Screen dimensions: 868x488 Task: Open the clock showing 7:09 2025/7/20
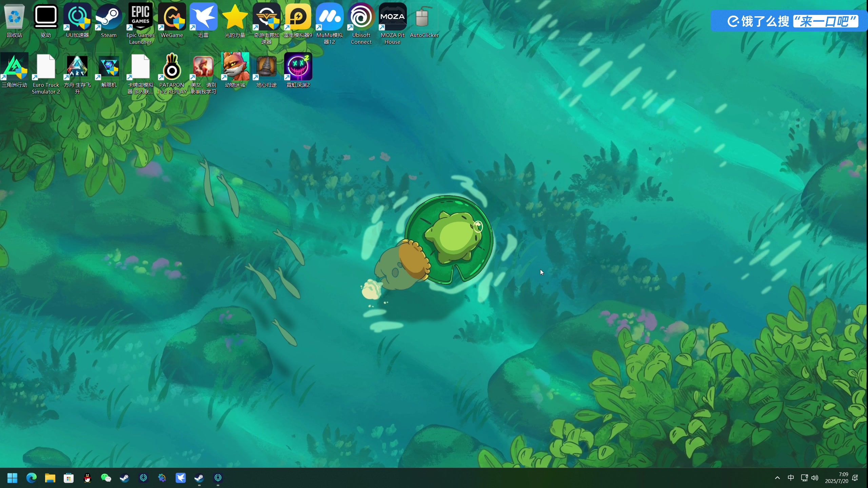836,478
